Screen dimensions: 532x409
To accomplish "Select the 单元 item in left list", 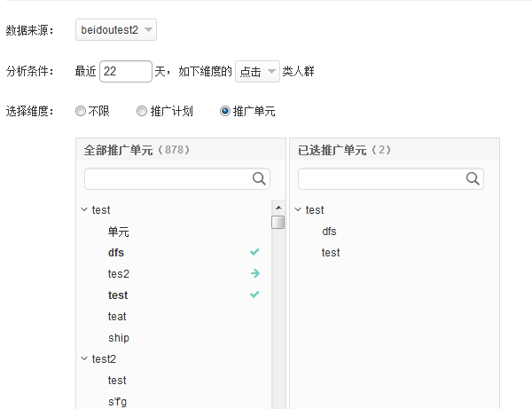I will pos(119,232).
